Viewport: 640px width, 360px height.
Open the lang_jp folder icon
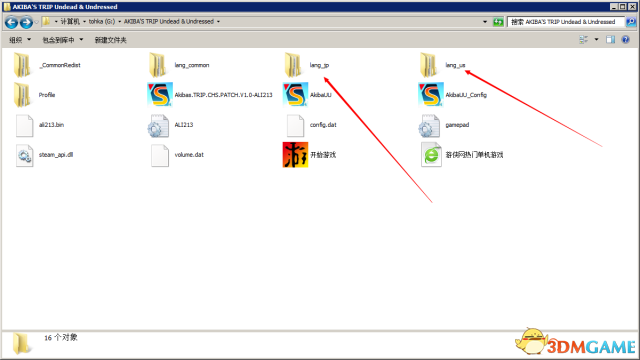point(293,65)
